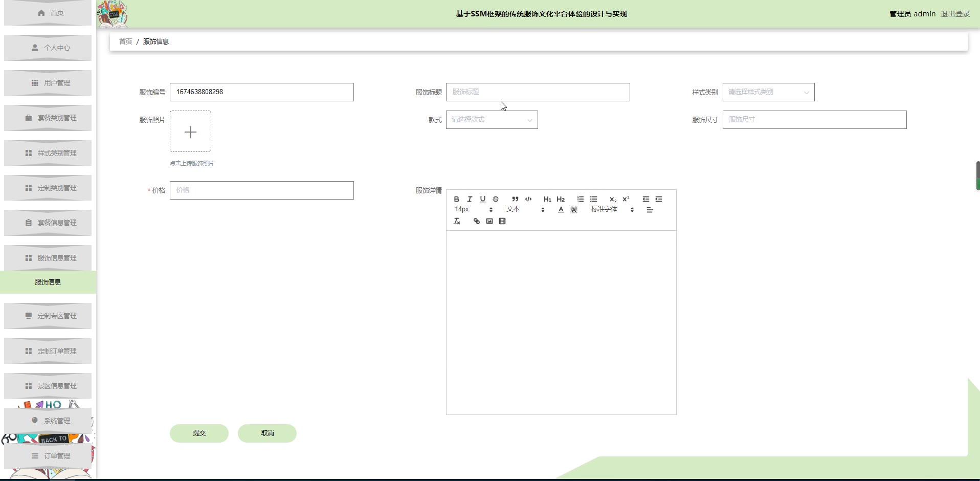The image size is (980, 481).
Task: Open 订单管理 in the sidebar
Action: tap(48, 456)
